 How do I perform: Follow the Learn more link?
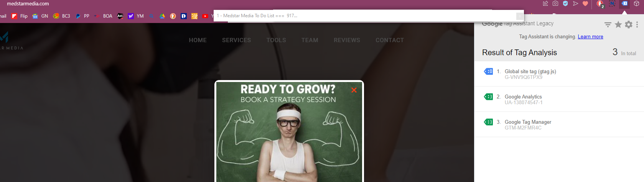tap(590, 37)
